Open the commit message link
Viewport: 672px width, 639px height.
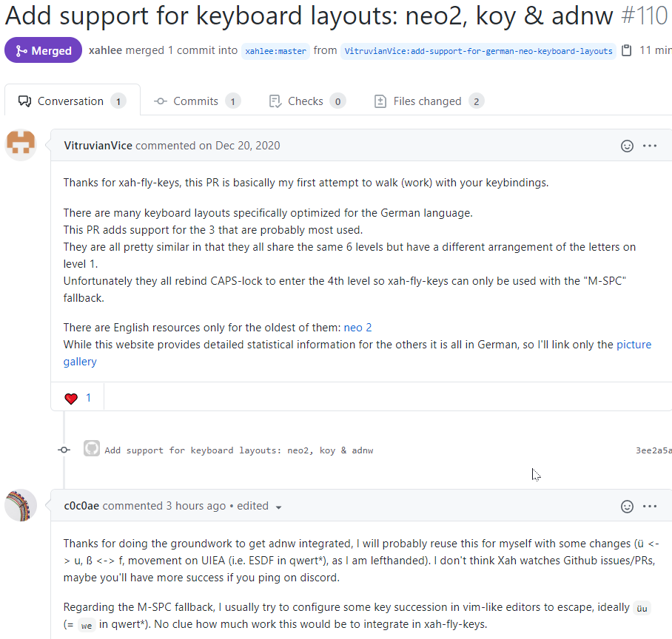(239, 450)
